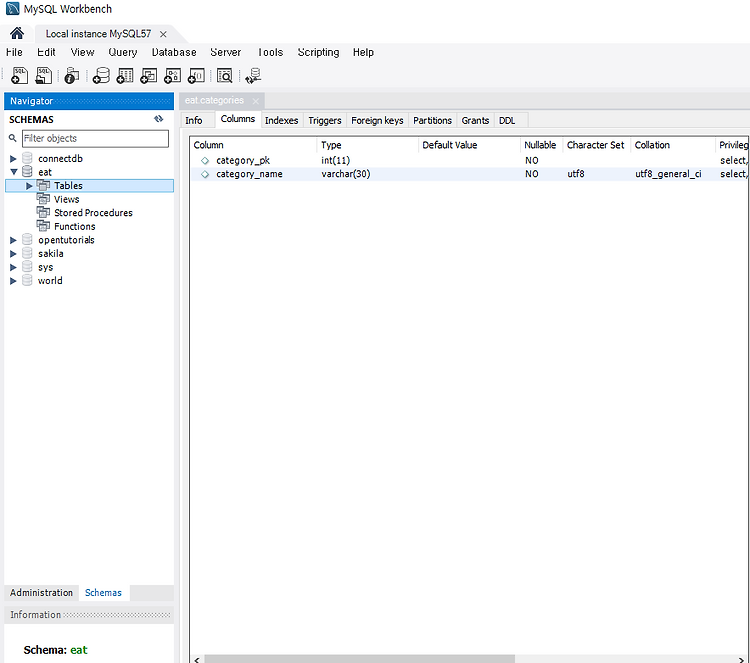Click the eat database icon

click(x=27, y=172)
